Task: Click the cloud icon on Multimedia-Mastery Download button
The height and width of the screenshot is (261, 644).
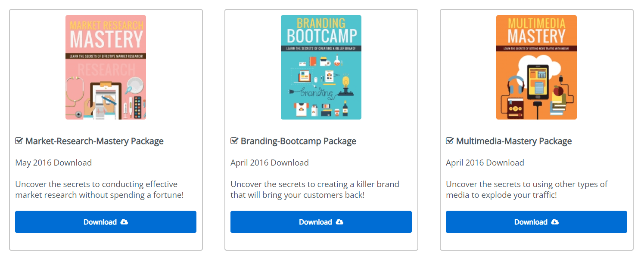Action: (555, 222)
